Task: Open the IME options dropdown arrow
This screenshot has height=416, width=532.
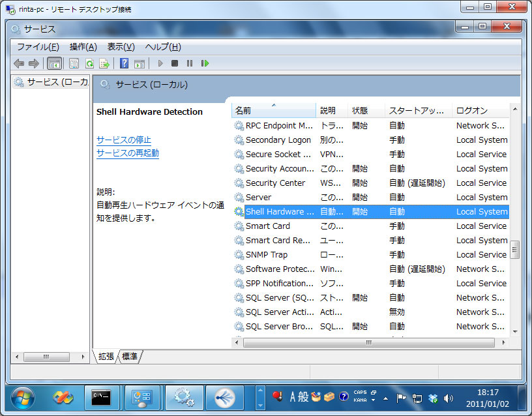Action: tap(373, 399)
